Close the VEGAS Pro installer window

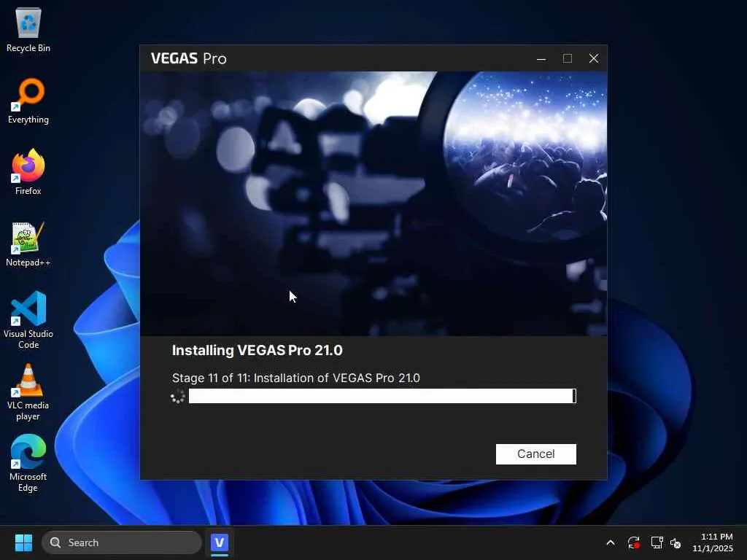click(594, 58)
